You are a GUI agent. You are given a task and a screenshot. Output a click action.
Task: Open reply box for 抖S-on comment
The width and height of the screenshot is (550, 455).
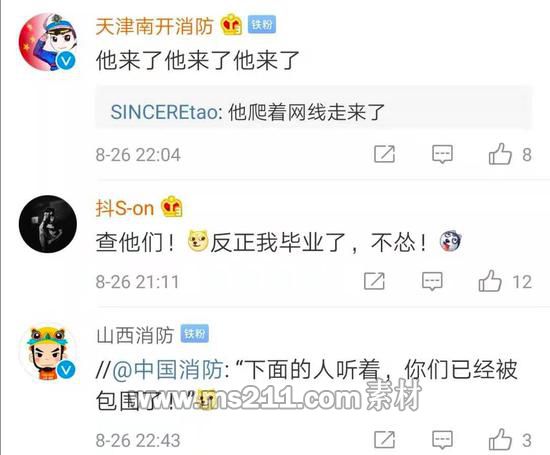(x=432, y=281)
